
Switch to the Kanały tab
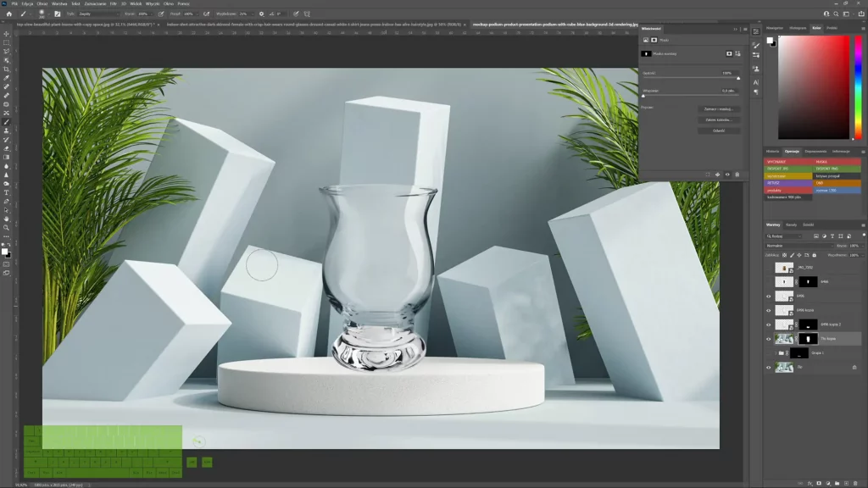[791, 225]
